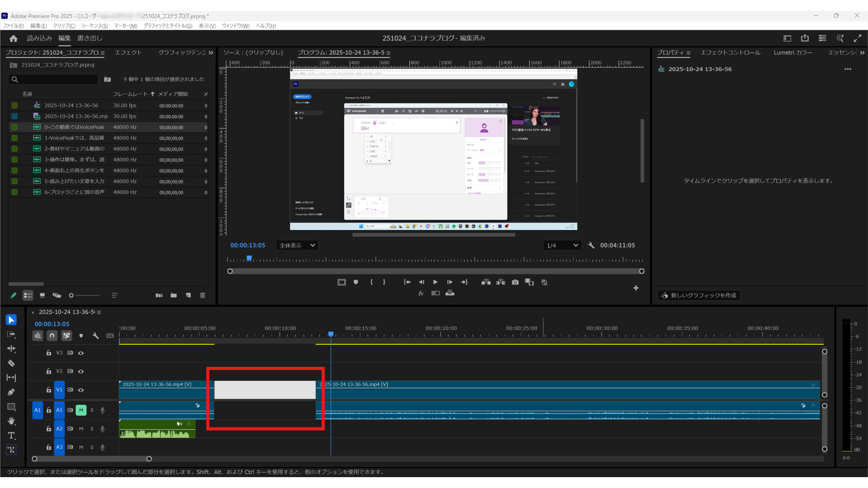Click the Extract button icon

[500, 282]
